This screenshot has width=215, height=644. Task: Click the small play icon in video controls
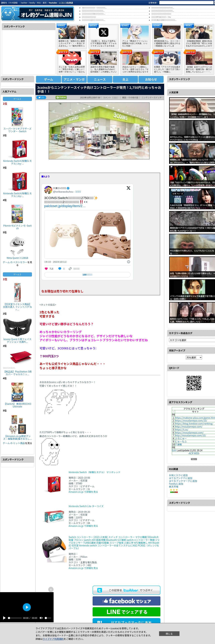(x=4, y=618)
